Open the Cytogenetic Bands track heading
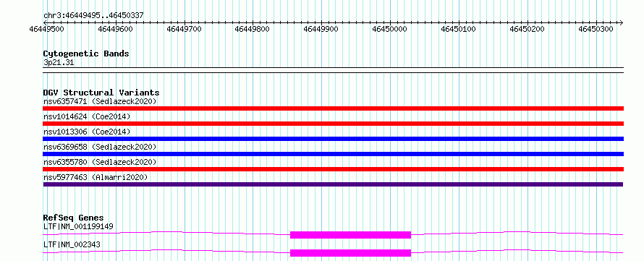644x261 pixels. [86, 54]
